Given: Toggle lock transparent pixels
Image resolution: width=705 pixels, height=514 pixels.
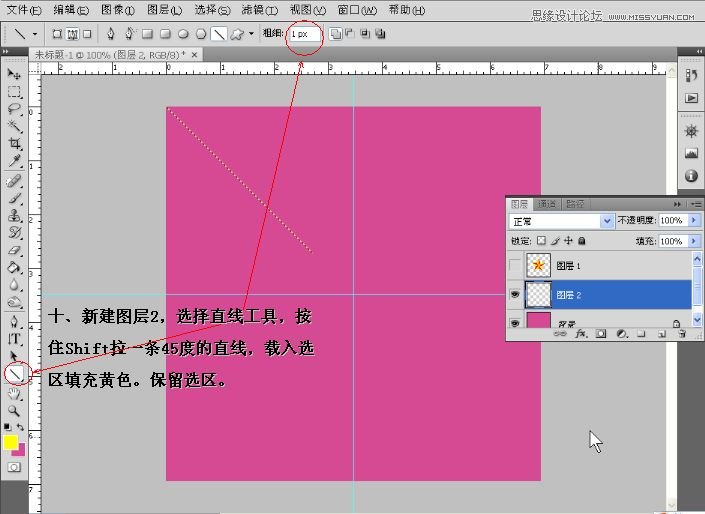Looking at the screenshot, I should 541,241.
